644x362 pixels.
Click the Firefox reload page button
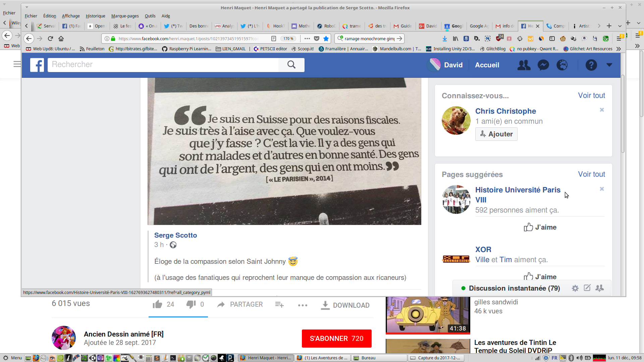pyautogui.click(x=50, y=39)
